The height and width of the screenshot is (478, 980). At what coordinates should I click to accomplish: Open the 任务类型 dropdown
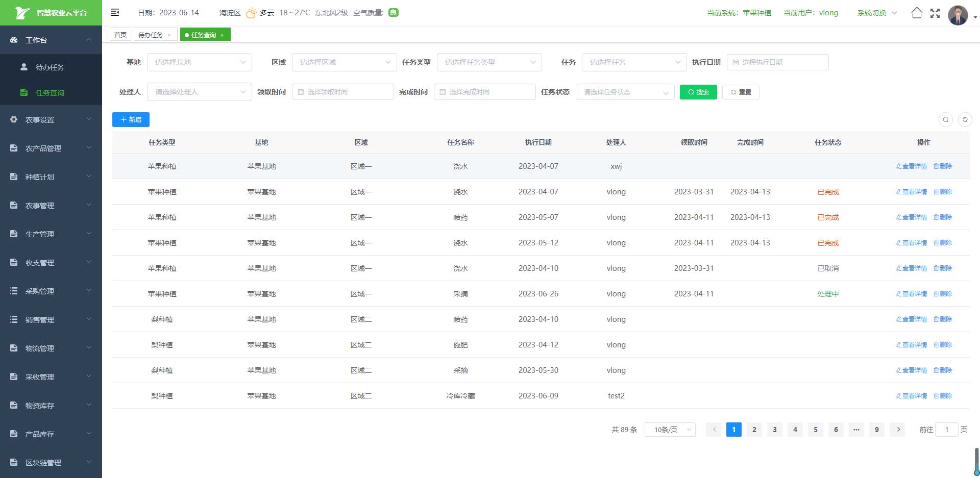(489, 62)
